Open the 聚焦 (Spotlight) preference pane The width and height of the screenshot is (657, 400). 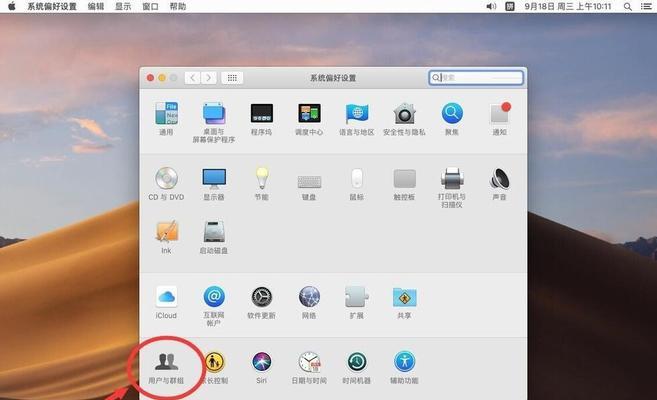pyautogui.click(x=452, y=118)
